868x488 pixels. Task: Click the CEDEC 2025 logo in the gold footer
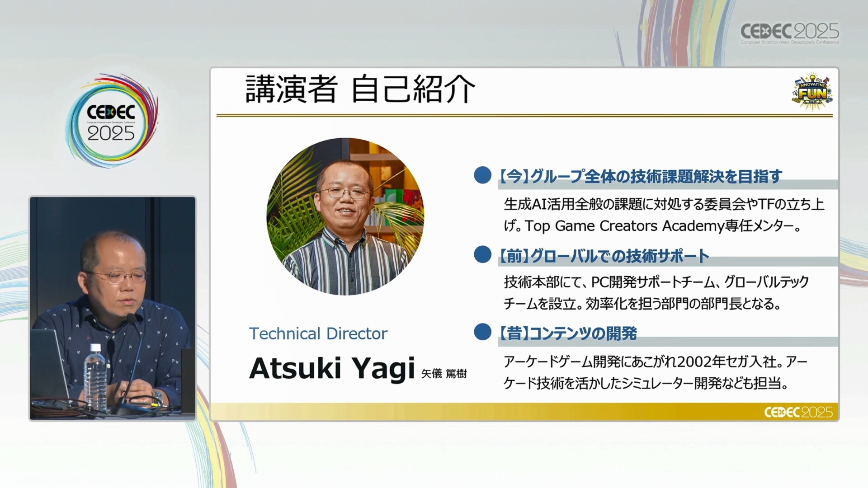(x=798, y=412)
